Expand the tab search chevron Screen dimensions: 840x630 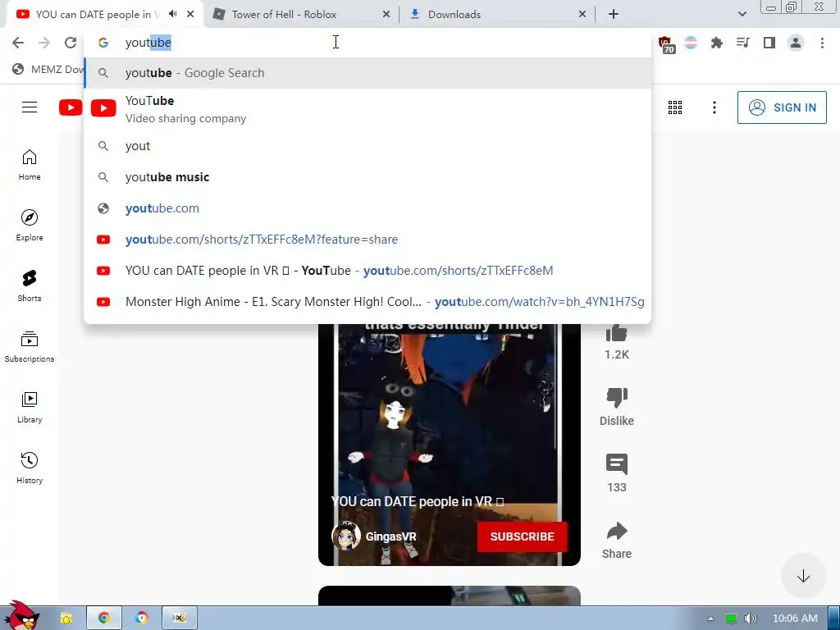[x=742, y=15]
